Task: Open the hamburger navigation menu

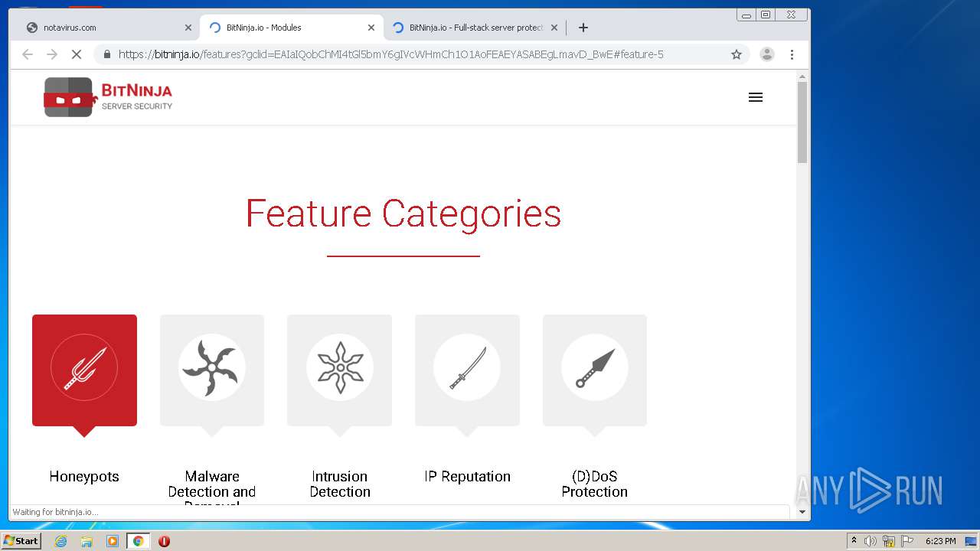Action: 756,97
